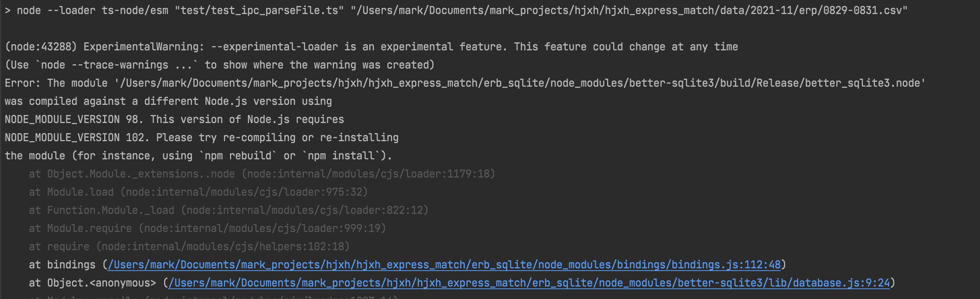
Task: Open the bindings.js:112:48 stack trace link
Action: (445, 265)
